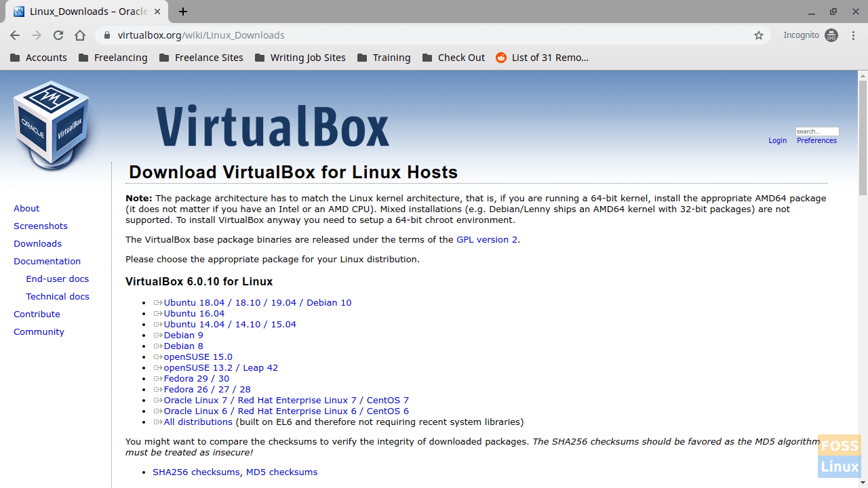The image size is (868, 488).
Task: Open Downloads in the sidebar
Action: (x=37, y=243)
